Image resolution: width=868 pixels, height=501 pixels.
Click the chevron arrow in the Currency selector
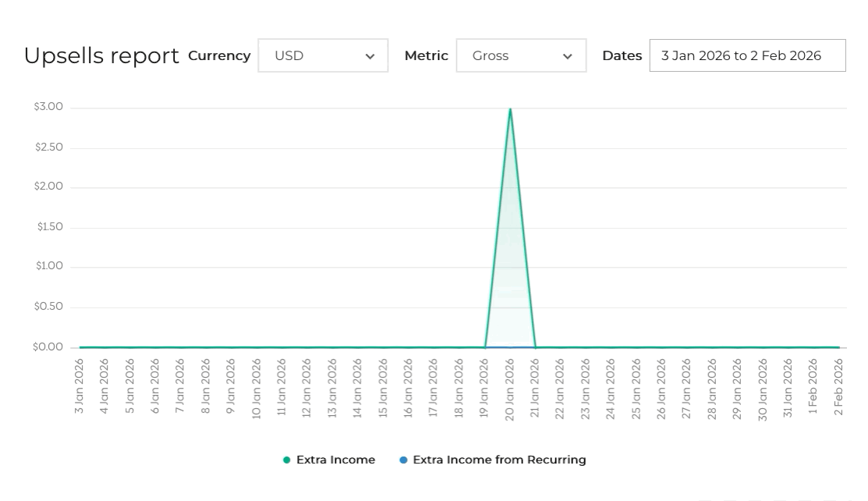point(370,57)
